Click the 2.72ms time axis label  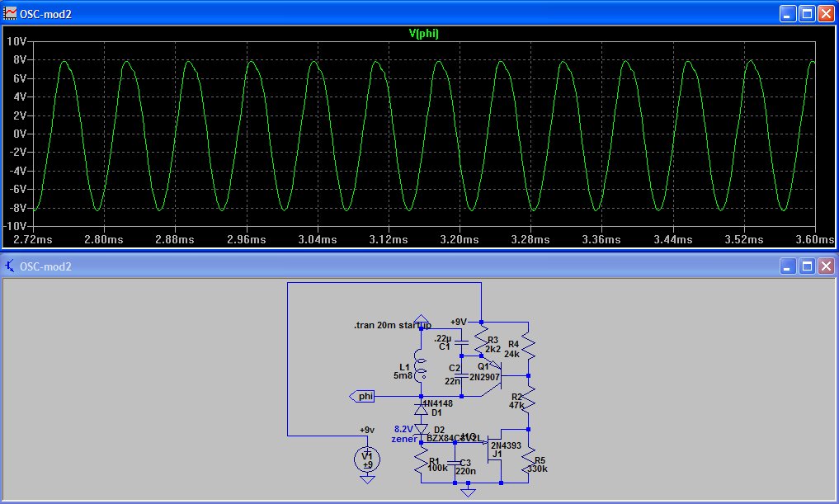click(x=33, y=240)
